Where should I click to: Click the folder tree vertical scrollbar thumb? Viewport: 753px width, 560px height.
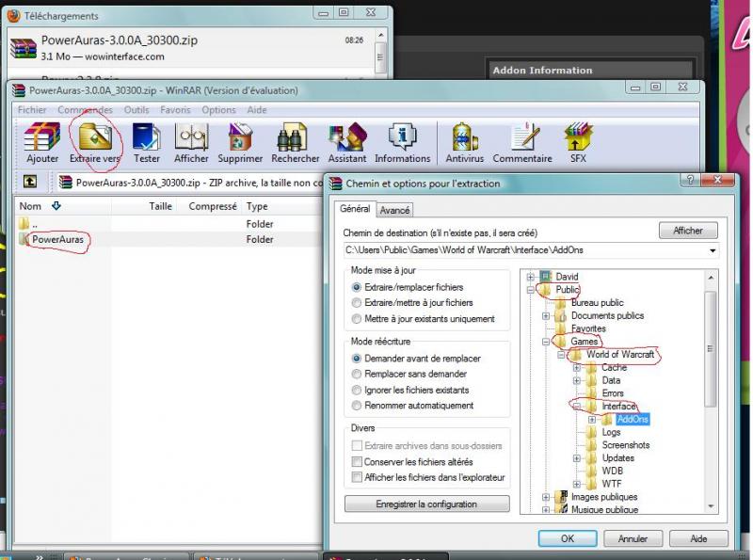pos(710,347)
